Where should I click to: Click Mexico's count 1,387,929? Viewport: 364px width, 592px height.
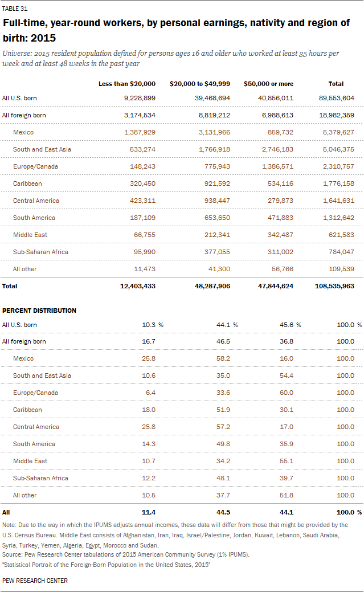[x=136, y=132]
